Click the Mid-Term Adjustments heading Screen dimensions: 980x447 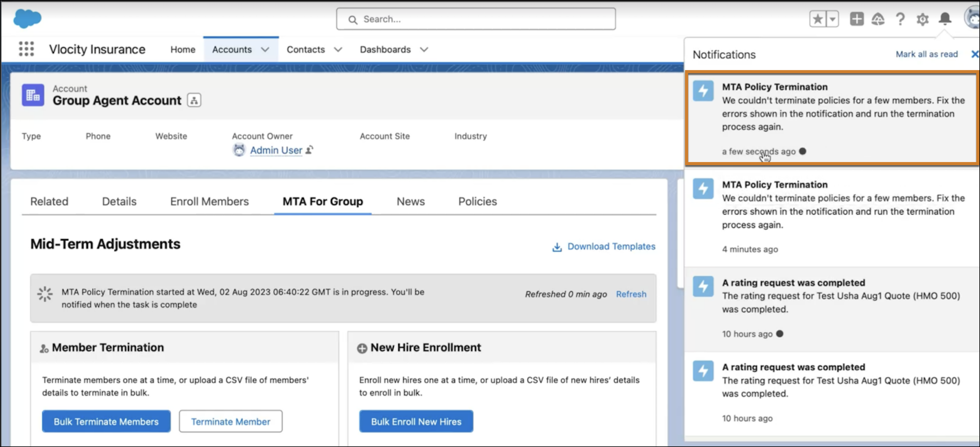coord(106,244)
